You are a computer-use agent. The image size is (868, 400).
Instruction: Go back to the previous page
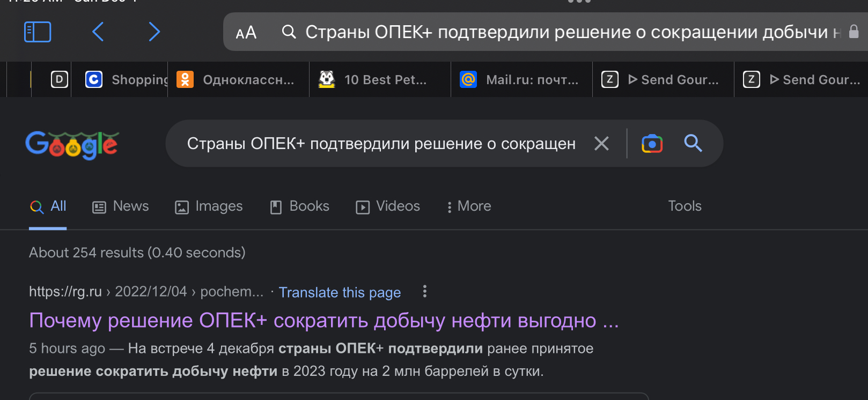click(98, 32)
